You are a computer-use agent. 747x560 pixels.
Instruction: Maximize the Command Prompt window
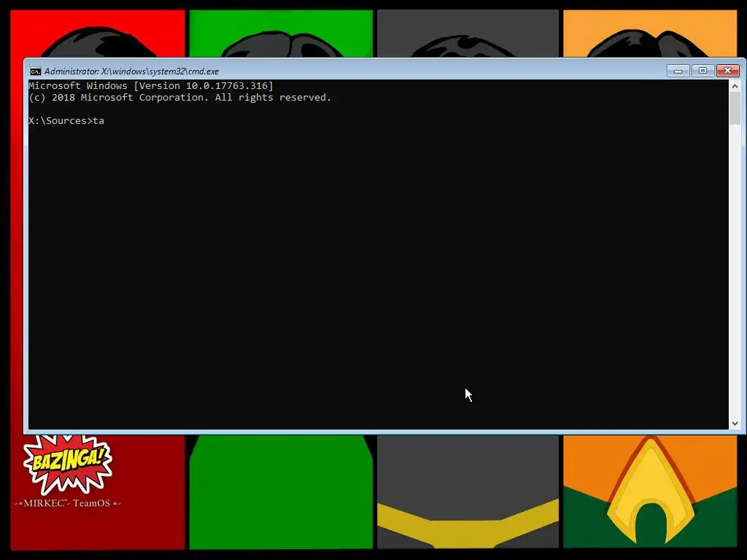[703, 71]
